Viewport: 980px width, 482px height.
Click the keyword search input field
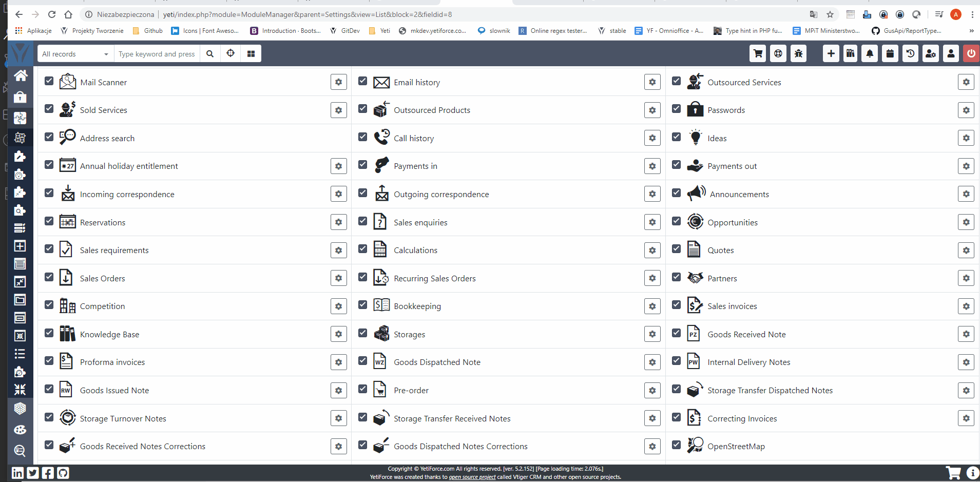point(157,53)
